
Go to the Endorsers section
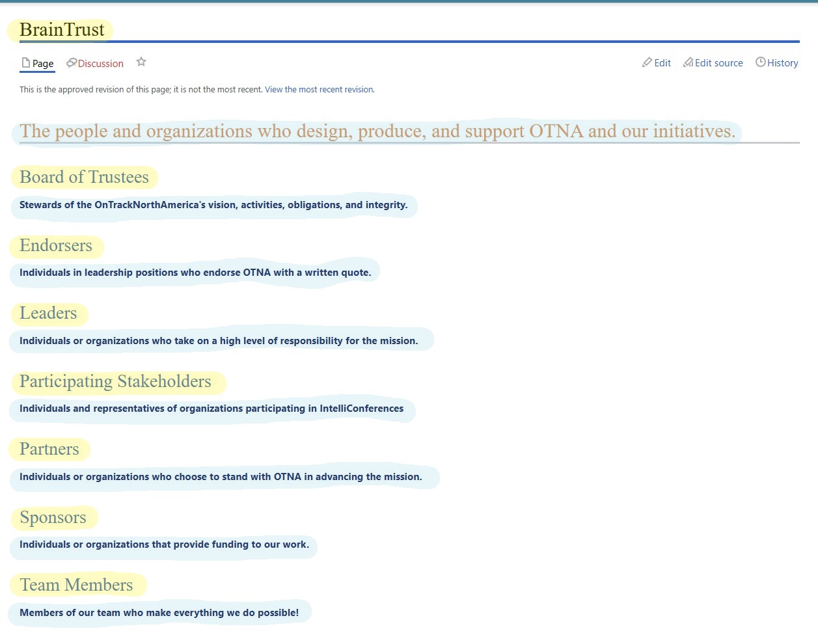point(56,245)
